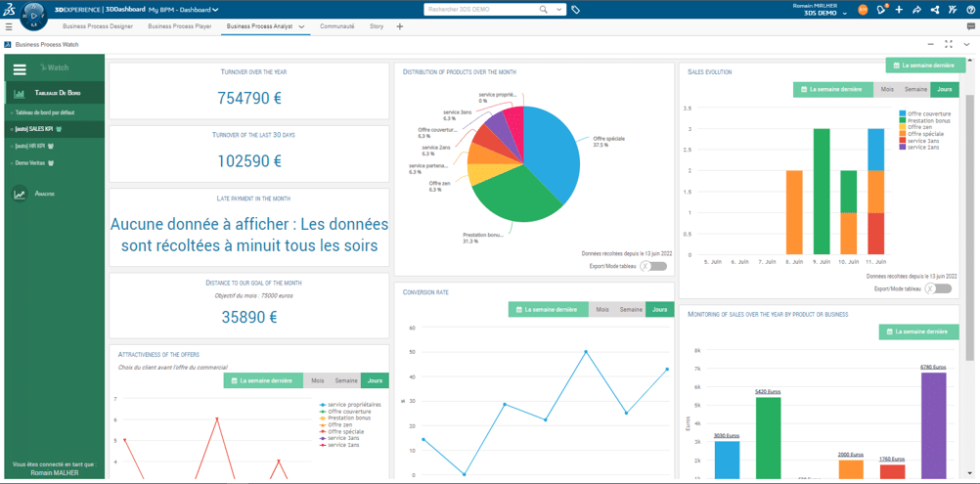Select Semaine in the Conversion rate chart

(631, 309)
